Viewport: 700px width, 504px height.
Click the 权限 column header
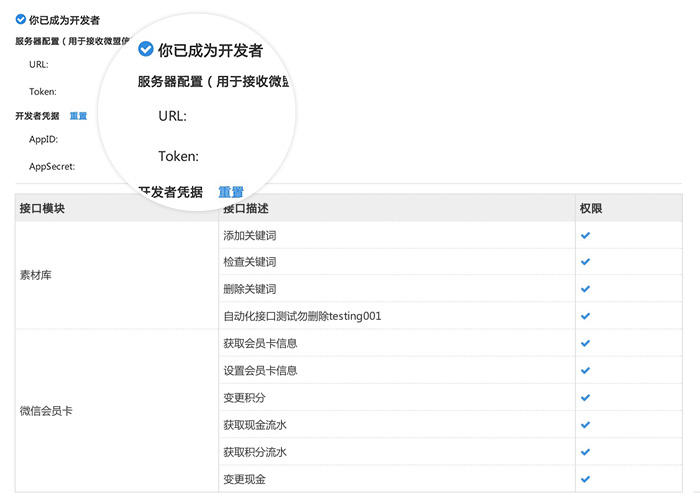pyautogui.click(x=590, y=208)
